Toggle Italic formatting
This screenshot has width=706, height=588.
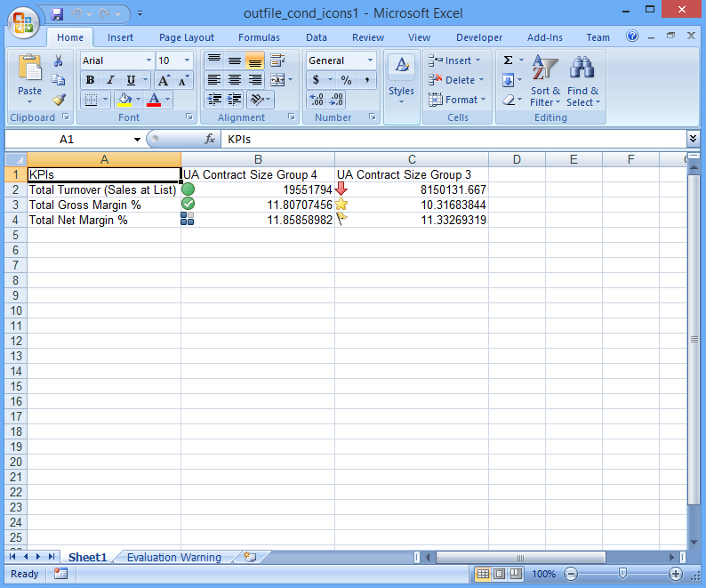[110, 80]
